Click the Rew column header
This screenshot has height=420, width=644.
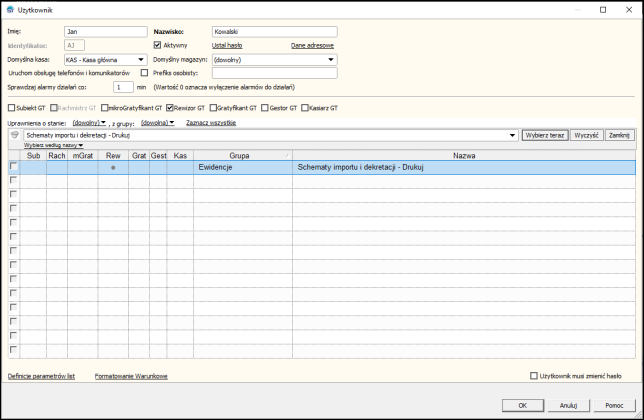pos(113,156)
